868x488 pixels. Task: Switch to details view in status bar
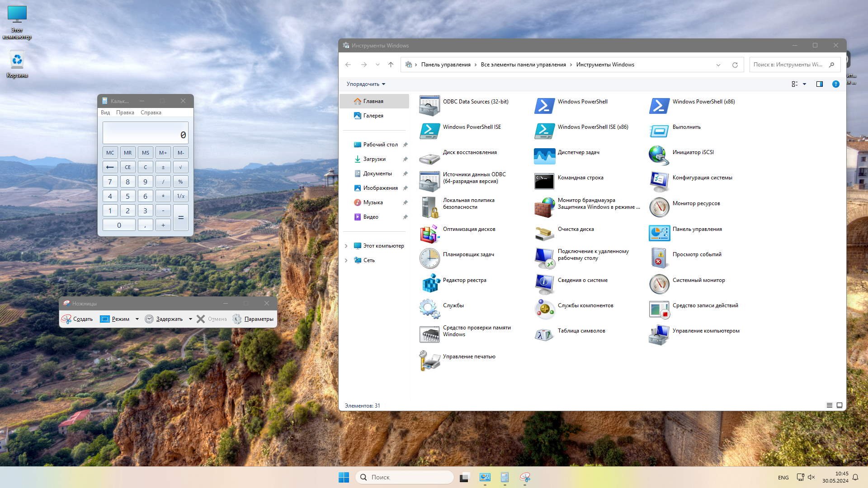[829, 405]
